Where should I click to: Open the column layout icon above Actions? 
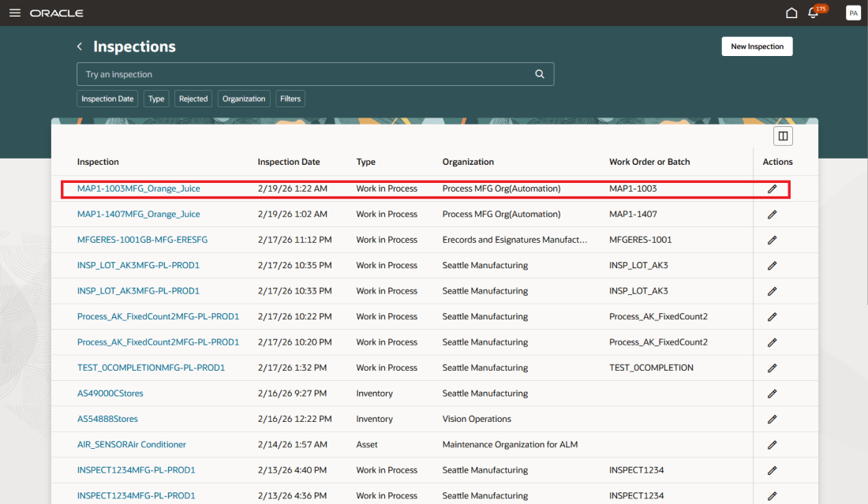pos(783,135)
